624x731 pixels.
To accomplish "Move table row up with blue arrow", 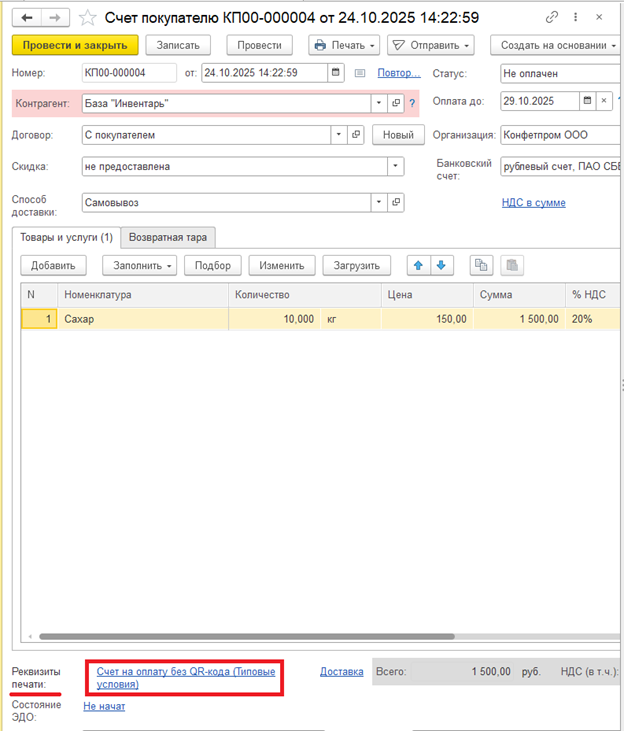I will [x=418, y=265].
